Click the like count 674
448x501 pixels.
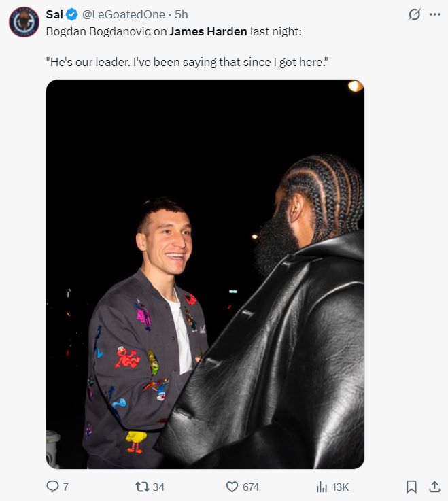[x=251, y=487]
